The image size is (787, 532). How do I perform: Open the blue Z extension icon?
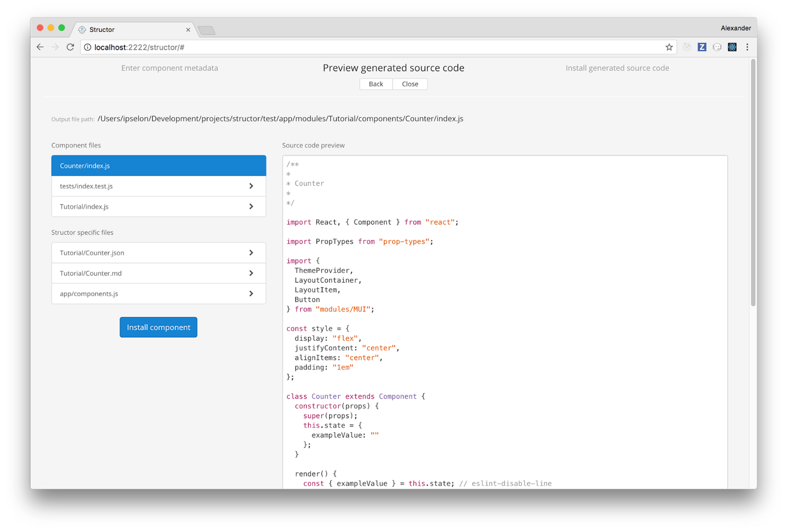[702, 47]
